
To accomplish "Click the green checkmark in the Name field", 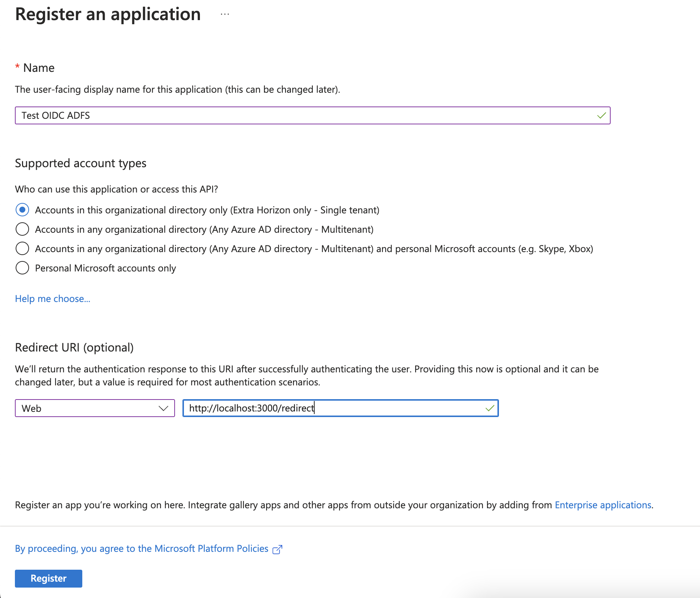I will [601, 115].
